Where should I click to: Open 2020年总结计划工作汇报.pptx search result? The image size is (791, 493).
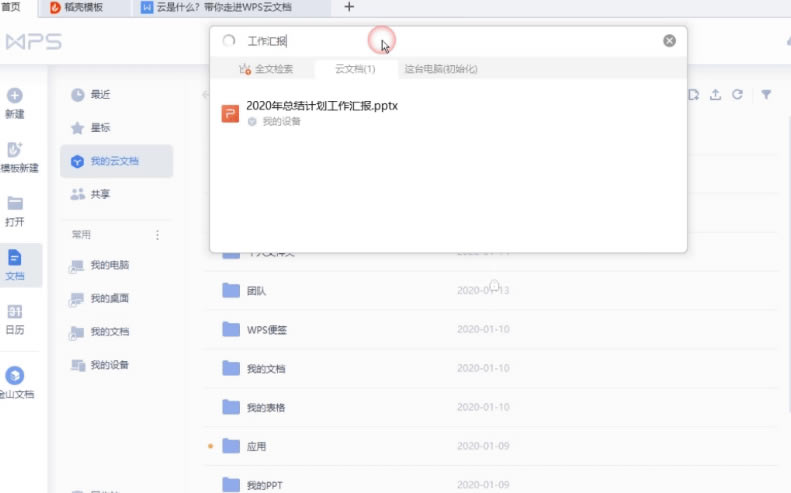click(x=322, y=106)
